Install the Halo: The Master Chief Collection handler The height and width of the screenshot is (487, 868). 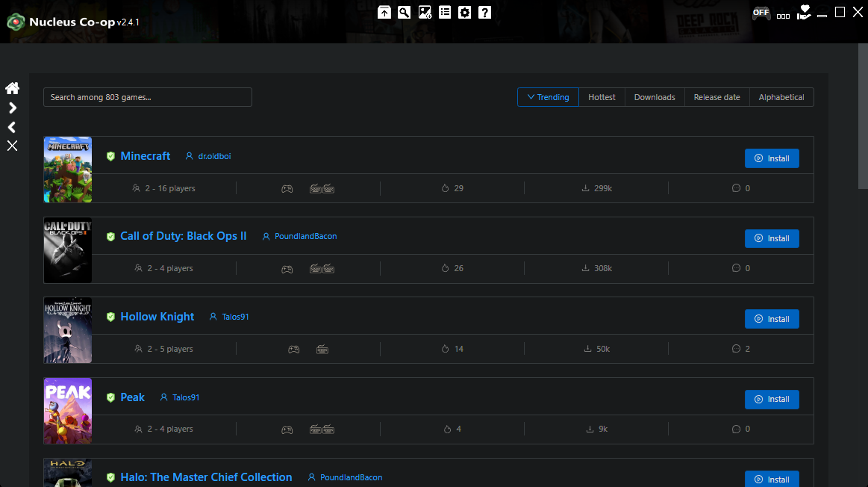click(x=772, y=480)
